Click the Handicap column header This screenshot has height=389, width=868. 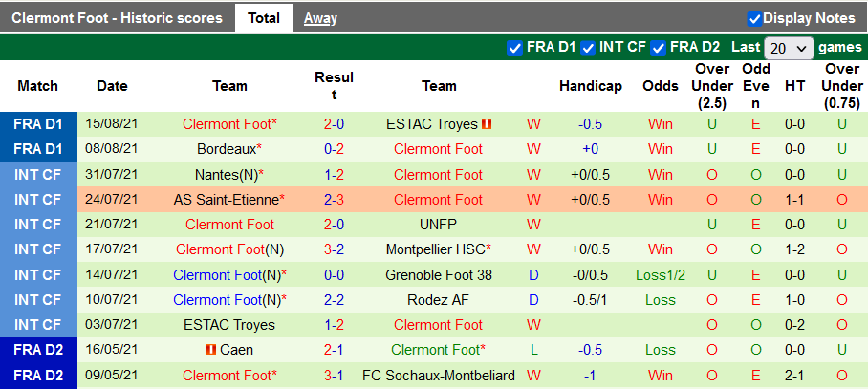pos(591,86)
